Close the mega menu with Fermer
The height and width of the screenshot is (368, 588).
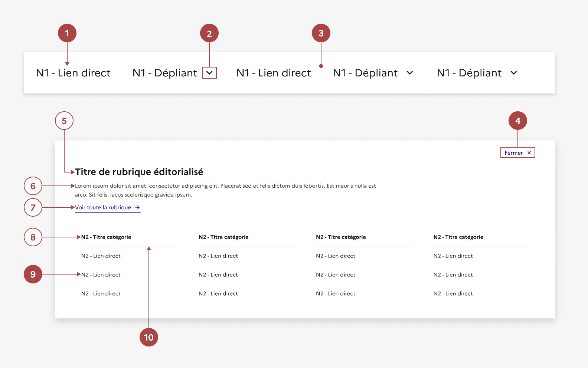pos(517,153)
